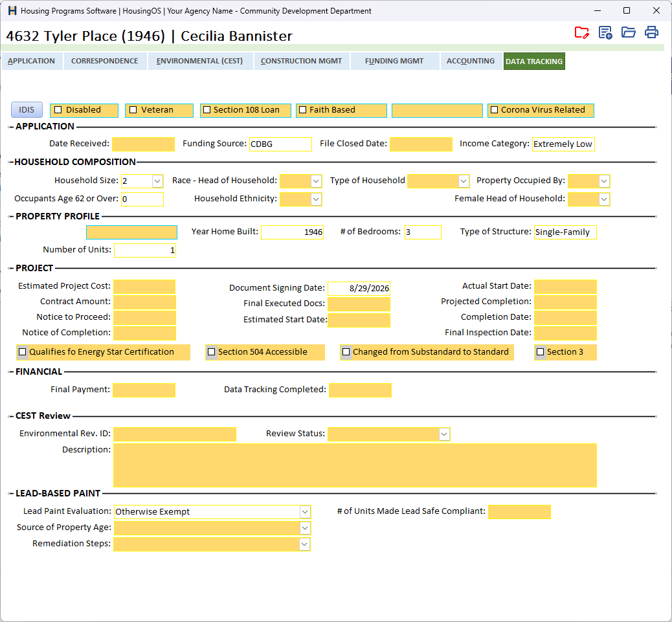Open the Construction Mgmt tab
Screen dimensions: 672x622
[301, 61]
